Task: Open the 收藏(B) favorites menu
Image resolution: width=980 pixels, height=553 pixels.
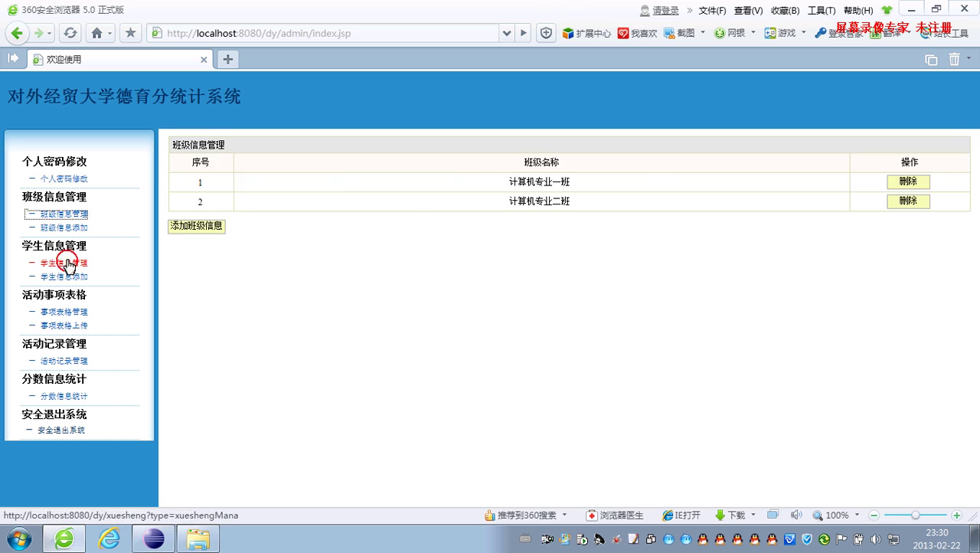Action: [785, 11]
